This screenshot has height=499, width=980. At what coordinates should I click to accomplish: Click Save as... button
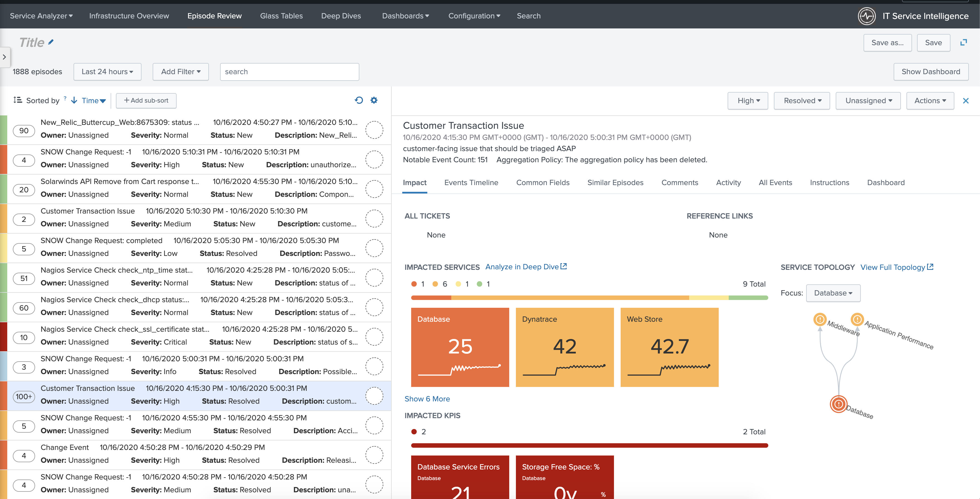pyautogui.click(x=888, y=43)
